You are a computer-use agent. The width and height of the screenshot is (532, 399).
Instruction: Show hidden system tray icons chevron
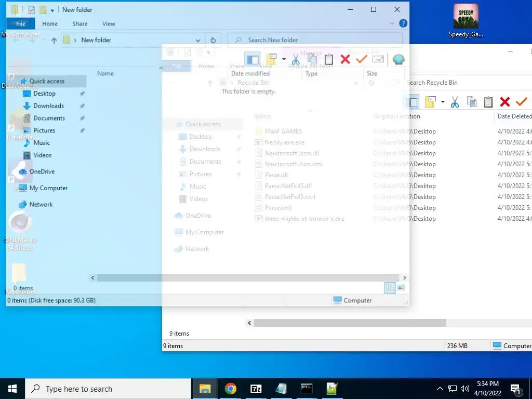coord(440,389)
